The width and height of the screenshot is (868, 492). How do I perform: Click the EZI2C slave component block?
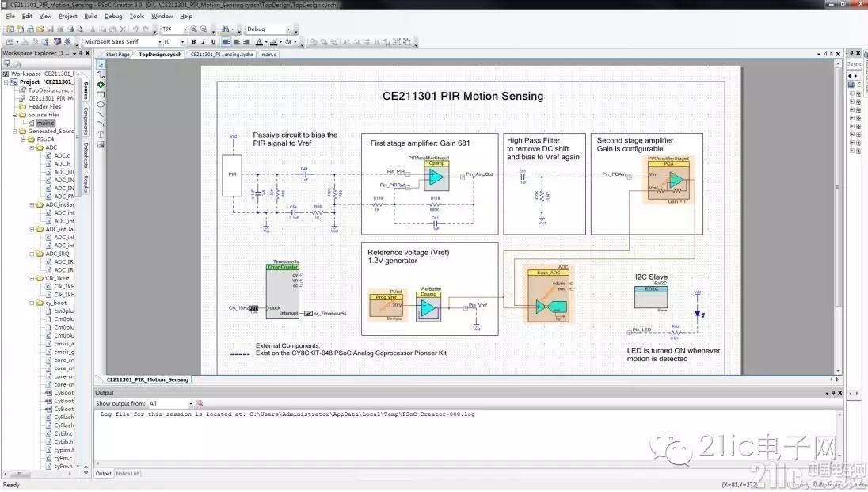tap(650, 297)
